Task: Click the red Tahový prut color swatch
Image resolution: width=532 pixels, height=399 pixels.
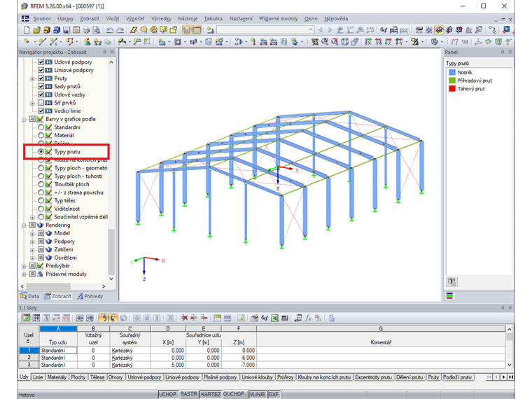Action: [x=452, y=89]
